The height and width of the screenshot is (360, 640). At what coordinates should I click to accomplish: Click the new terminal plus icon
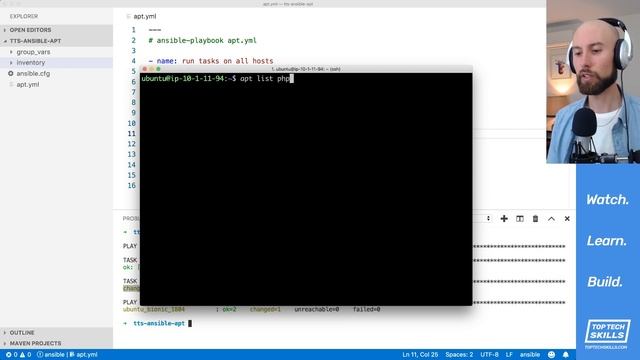point(504,219)
